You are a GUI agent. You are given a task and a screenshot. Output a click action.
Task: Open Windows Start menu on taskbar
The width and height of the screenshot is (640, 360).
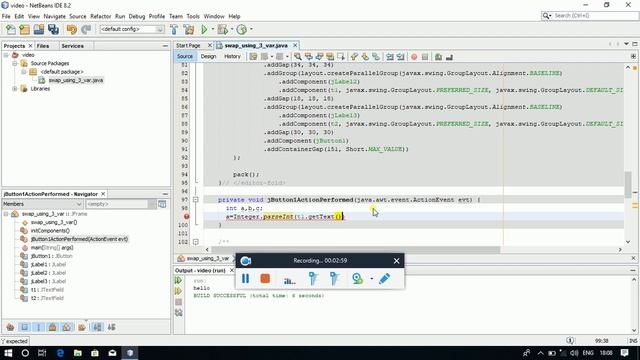[8, 353]
